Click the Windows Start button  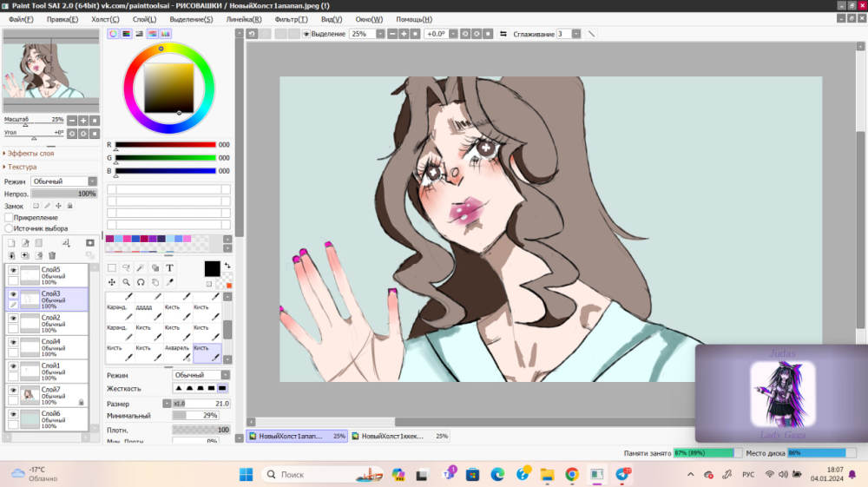pyautogui.click(x=247, y=474)
